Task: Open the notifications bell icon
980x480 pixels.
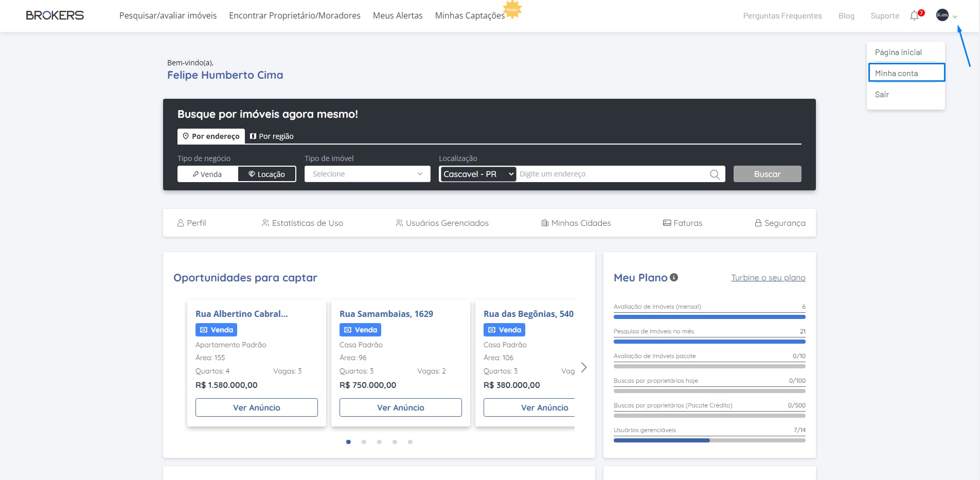Action: 915,15
